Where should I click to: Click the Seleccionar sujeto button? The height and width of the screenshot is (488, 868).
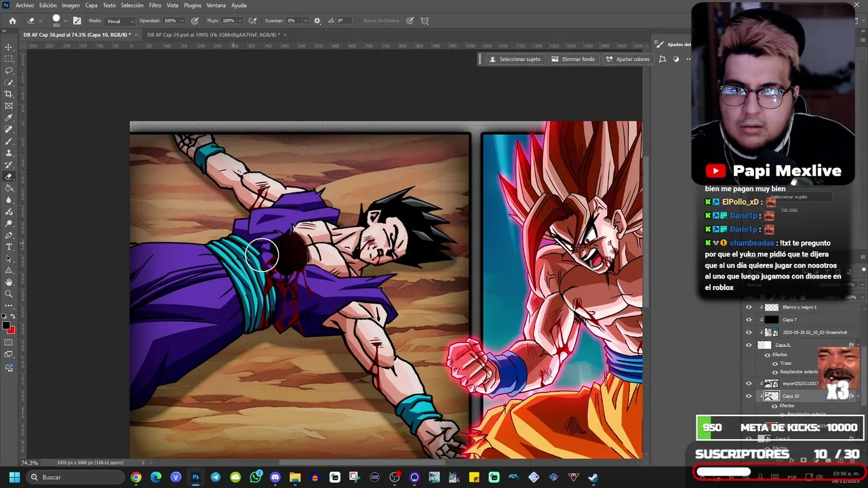tap(515, 59)
